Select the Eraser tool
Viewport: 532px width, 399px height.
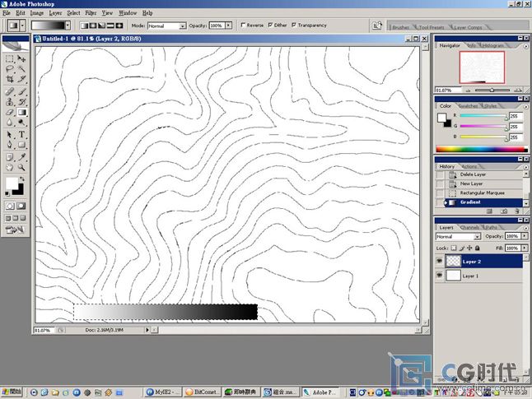(x=10, y=112)
